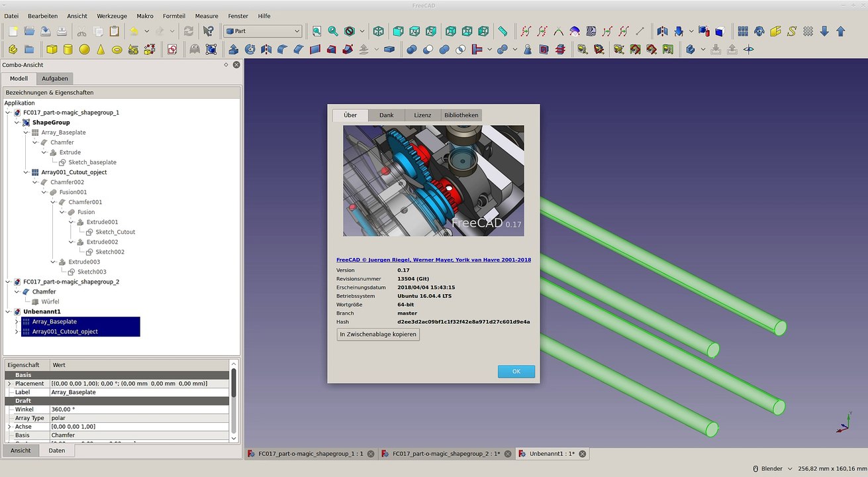This screenshot has width=868, height=477.
Task: Click the axonometric view cube icon
Action: point(378,31)
